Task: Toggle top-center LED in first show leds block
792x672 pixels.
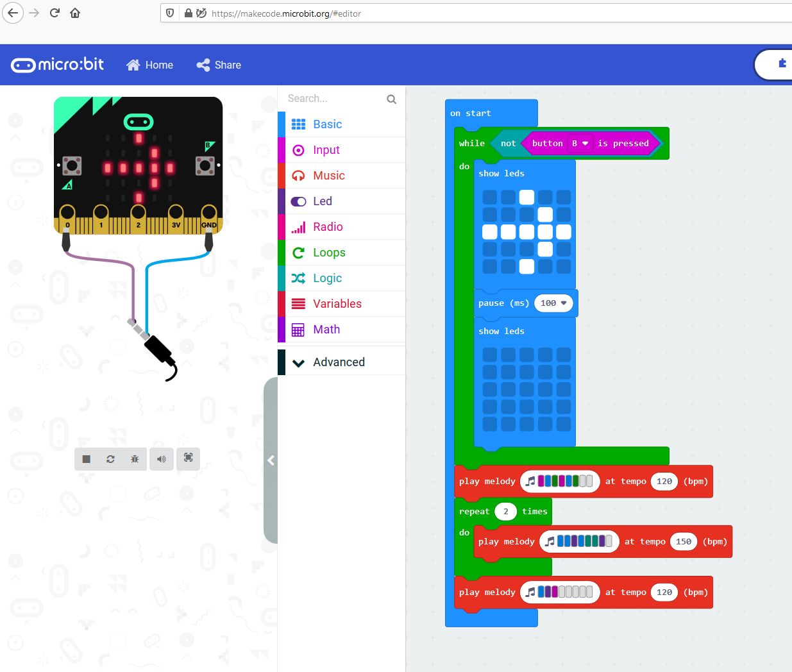Action: pos(527,197)
